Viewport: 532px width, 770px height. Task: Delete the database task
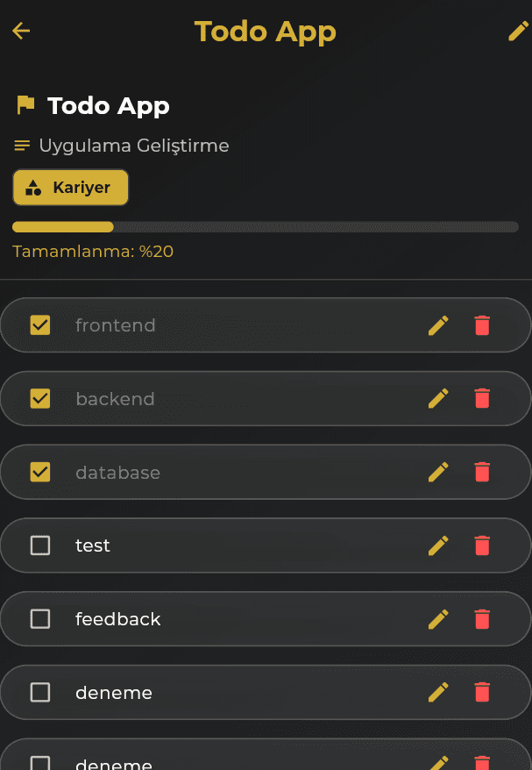(x=482, y=472)
